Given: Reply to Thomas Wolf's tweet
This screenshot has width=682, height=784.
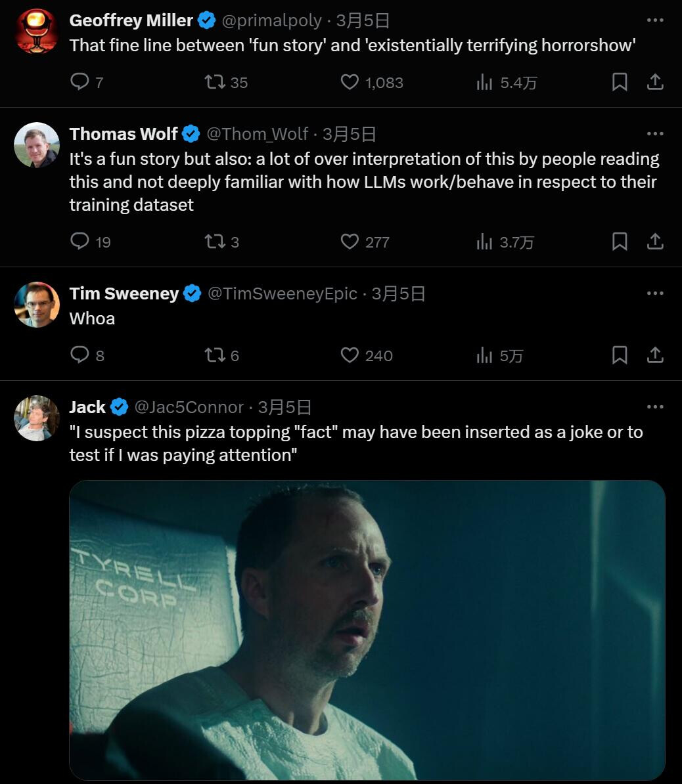Looking at the screenshot, I should 80,242.
